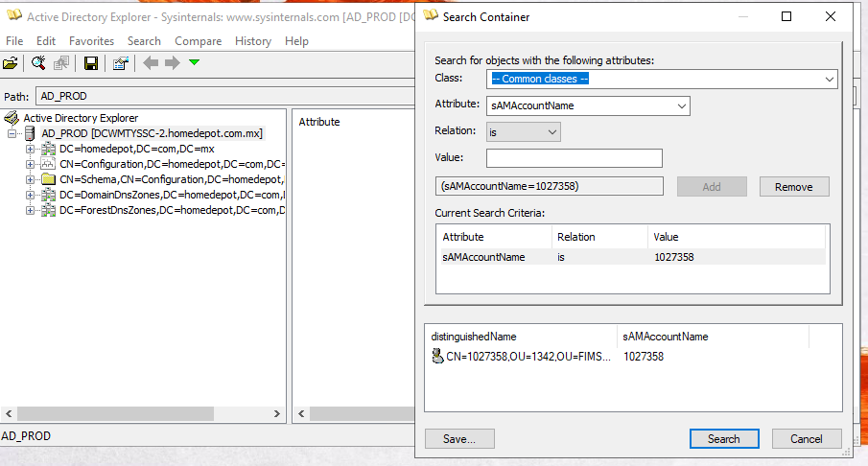Expand the CN=Schema tree node
The image size is (868, 466).
click(30, 180)
